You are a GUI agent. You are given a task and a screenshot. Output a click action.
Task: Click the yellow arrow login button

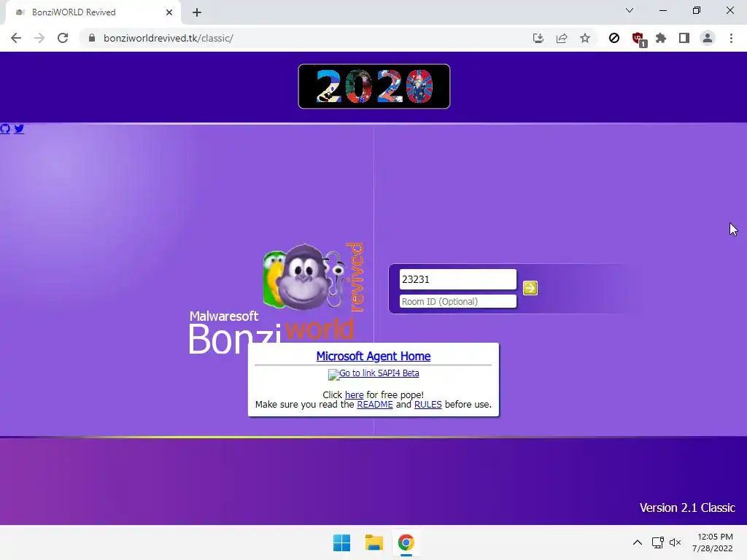click(530, 288)
